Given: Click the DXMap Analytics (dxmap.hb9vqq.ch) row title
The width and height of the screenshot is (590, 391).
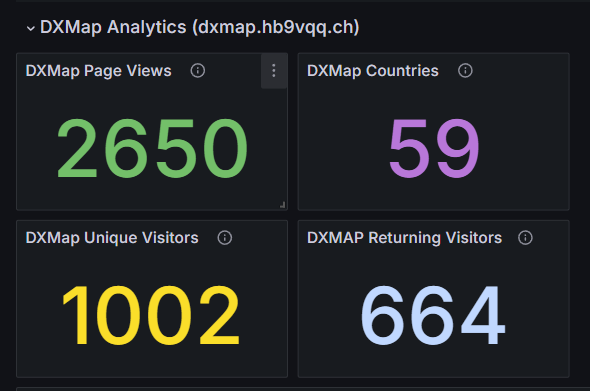Looking at the screenshot, I should point(199,27).
